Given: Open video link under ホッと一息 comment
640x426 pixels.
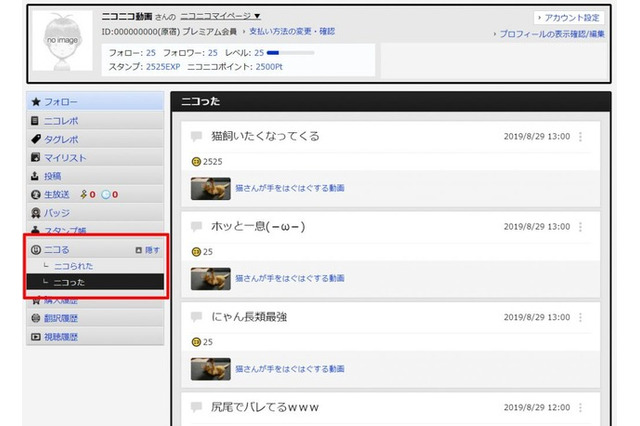Looking at the screenshot, I should point(290,278).
